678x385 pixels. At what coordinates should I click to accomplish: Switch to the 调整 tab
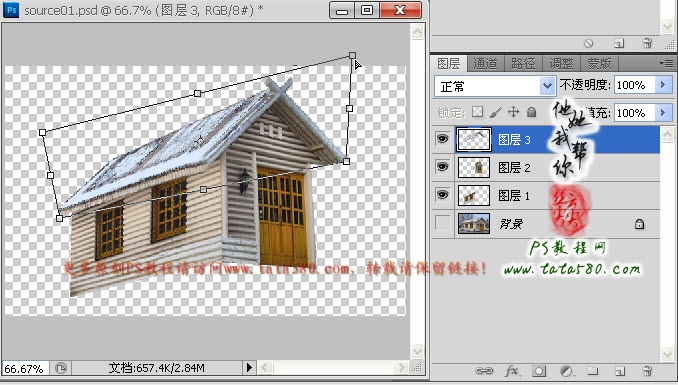click(561, 64)
